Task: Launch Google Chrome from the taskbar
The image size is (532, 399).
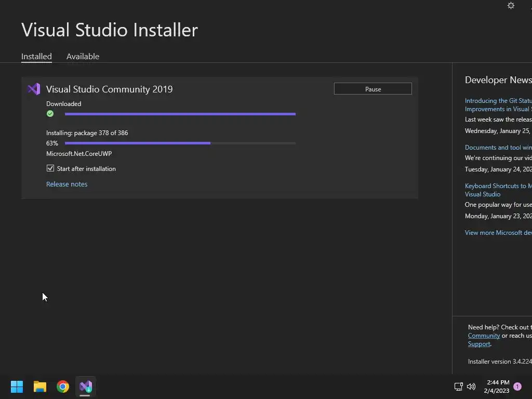Action: pos(63,387)
